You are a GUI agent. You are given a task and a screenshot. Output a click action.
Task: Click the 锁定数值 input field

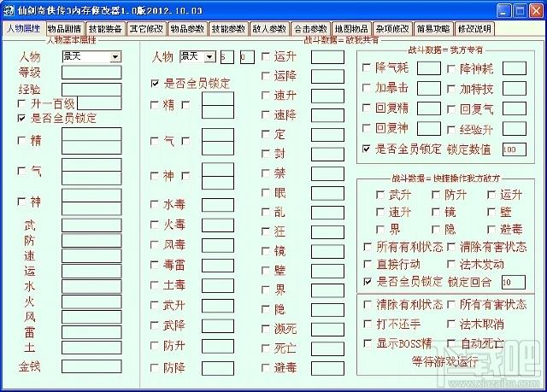(515, 149)
